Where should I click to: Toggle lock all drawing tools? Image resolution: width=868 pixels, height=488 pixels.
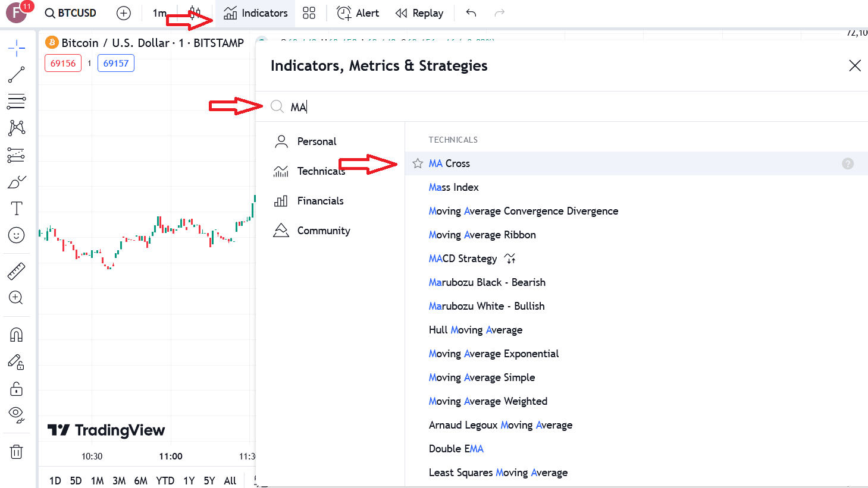(16, 389)
